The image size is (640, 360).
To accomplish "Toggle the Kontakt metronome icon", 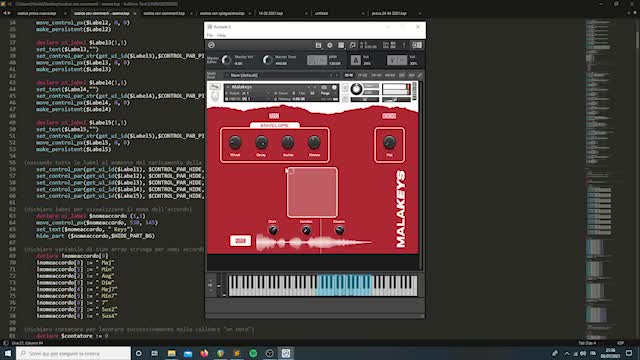I will [356, 60].
